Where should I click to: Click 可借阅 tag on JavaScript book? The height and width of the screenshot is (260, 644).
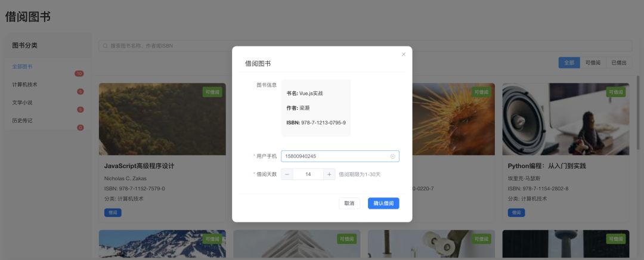(x=212, y=92)
